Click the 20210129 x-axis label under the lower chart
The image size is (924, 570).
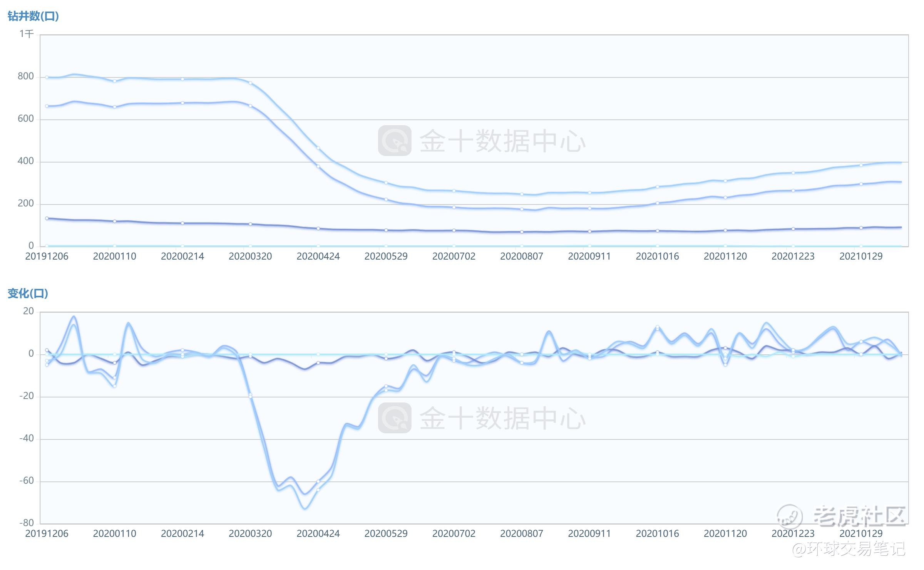861,534
